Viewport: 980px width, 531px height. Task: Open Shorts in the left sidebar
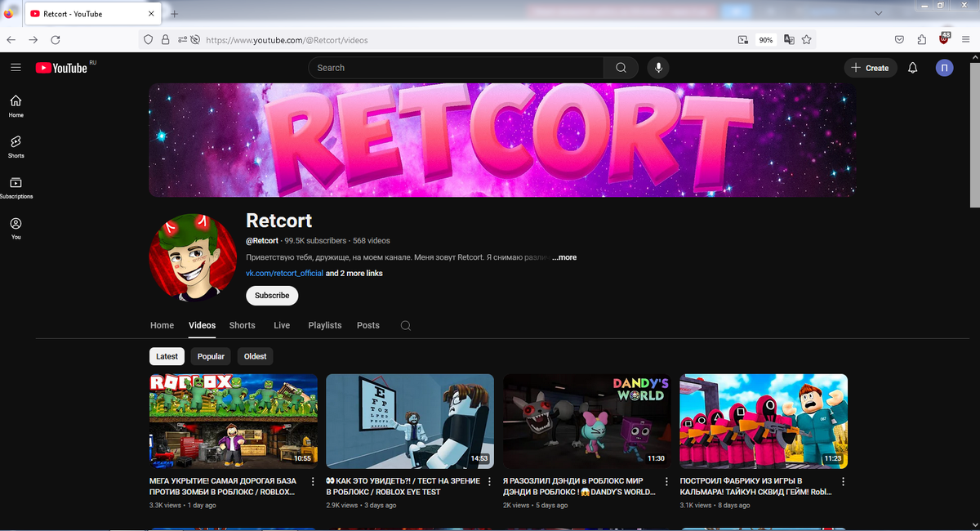16,146
